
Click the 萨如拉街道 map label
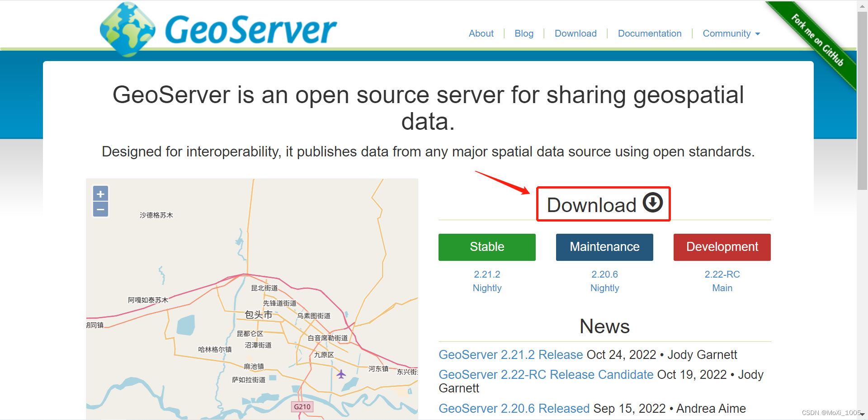tap(249, 380)
